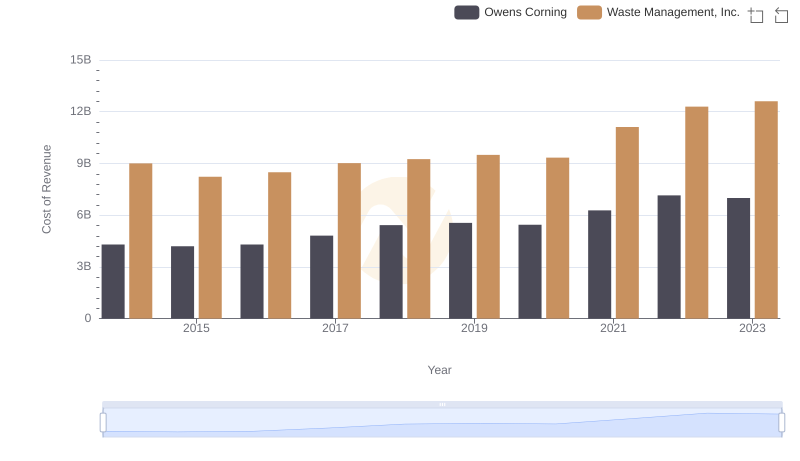The height and width of the screenshot is (461, 800).
Task: Click the 2017 x-axis label
Action: coord(335,328)
